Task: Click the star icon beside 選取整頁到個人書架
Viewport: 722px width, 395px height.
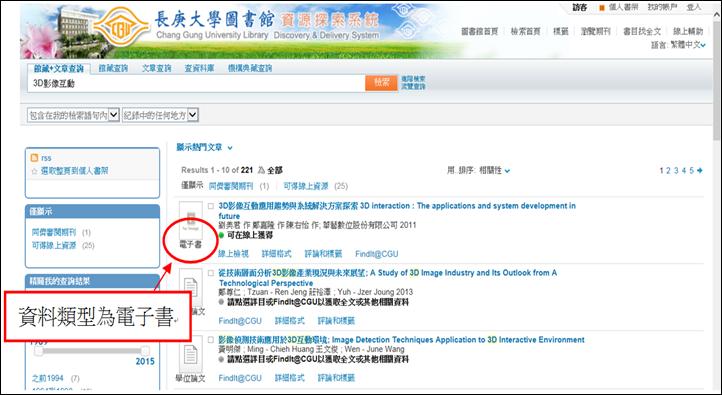Action: click(x=34, y=171)
